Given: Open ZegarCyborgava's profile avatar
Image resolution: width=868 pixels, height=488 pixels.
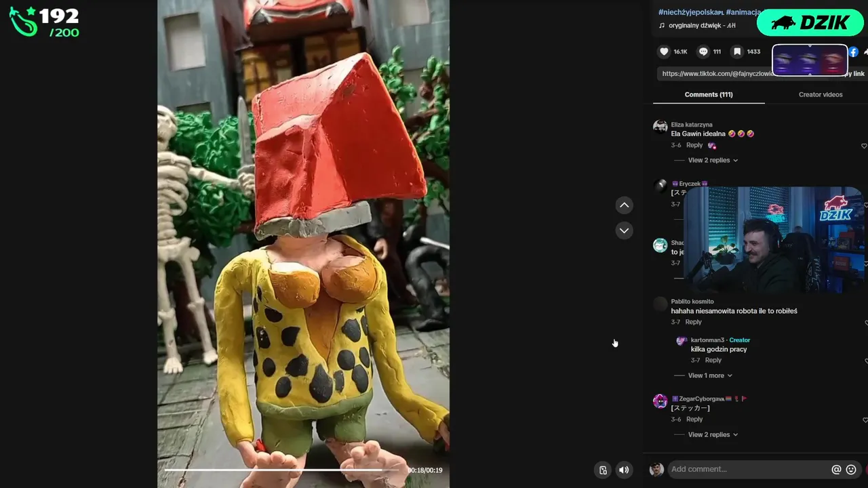Looking at the screenshot, I should pos(660,401).
